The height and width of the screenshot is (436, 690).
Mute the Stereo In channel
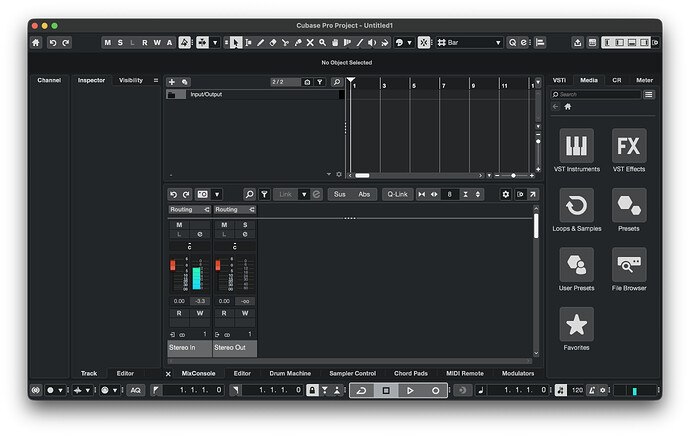(x=179, y=225)
